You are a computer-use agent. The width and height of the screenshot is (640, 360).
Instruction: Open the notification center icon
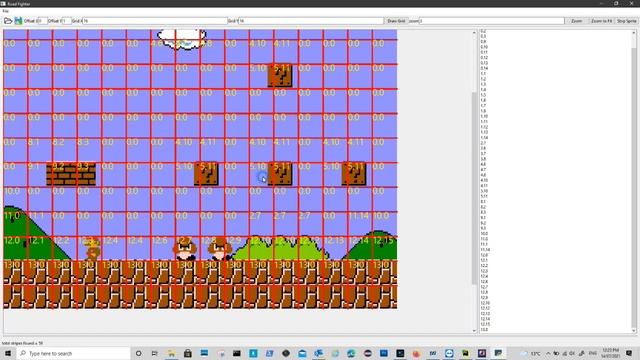tap(629, 353)
